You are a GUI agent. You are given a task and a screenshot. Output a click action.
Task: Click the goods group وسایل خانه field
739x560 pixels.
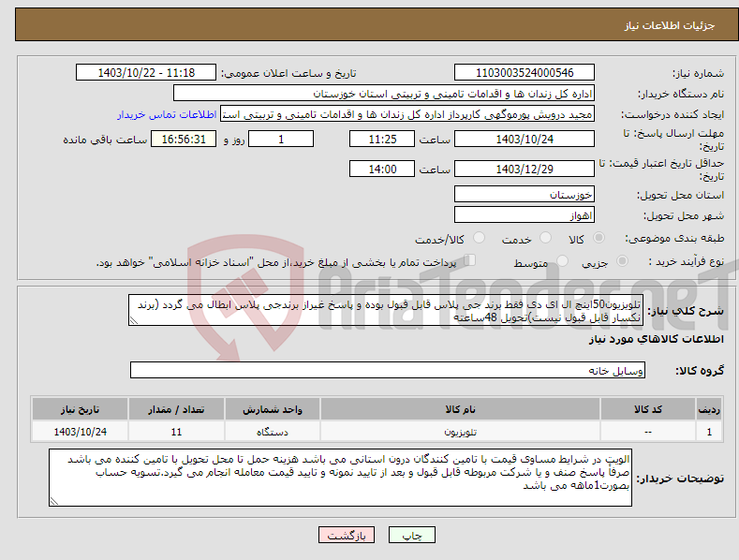click(388, 370)
